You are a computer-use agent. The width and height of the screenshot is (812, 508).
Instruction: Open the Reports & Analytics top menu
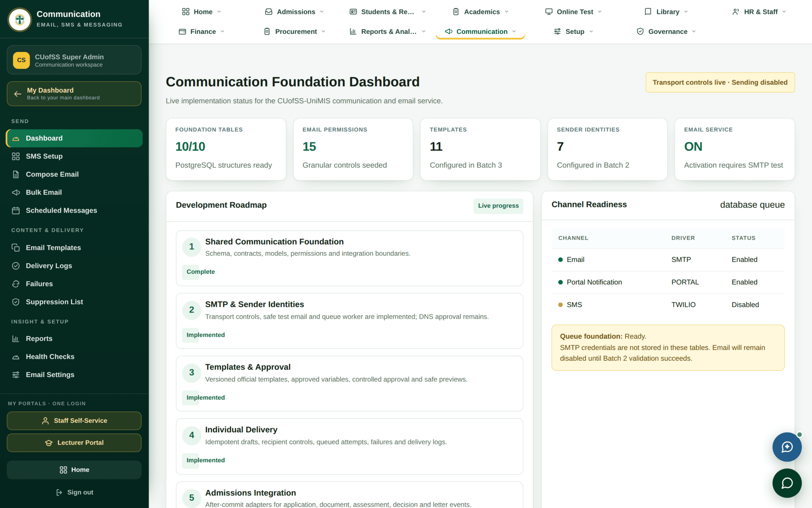point(388,32)
